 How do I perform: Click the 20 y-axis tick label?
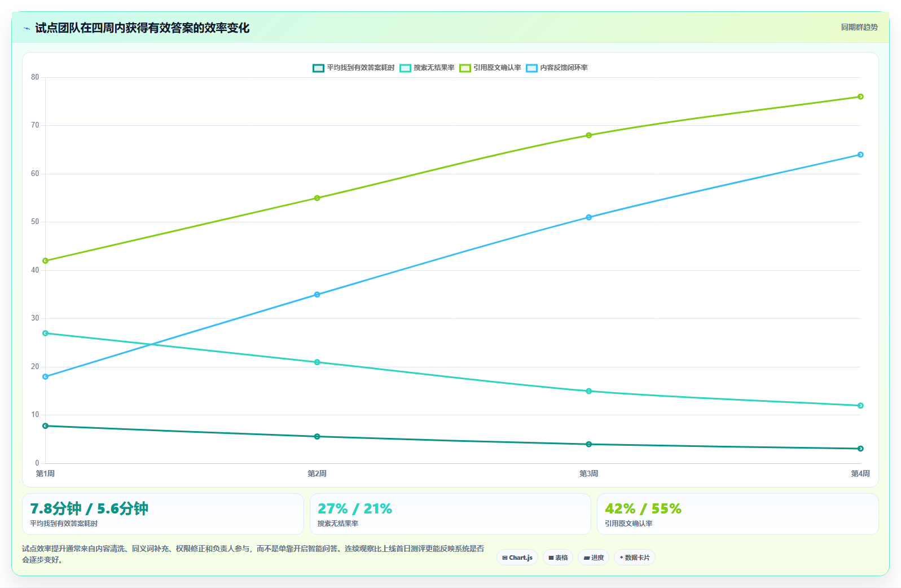pos(35,367)
